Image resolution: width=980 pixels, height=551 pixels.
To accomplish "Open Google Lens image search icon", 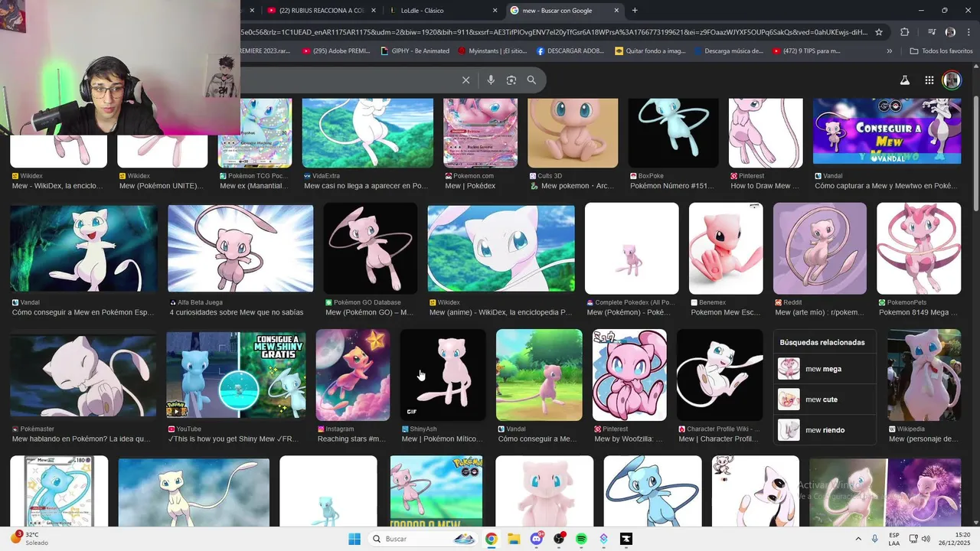I will [511, 80].
